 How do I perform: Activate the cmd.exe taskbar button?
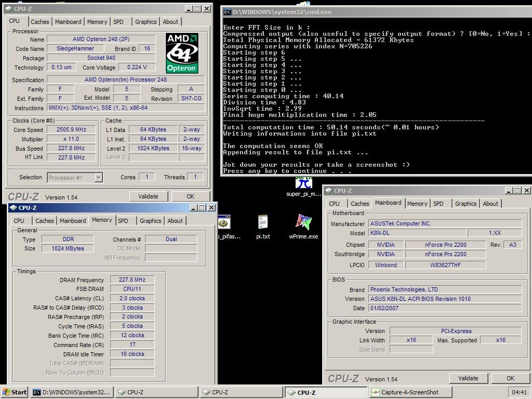pyautogui.click(x=72, y=392)
